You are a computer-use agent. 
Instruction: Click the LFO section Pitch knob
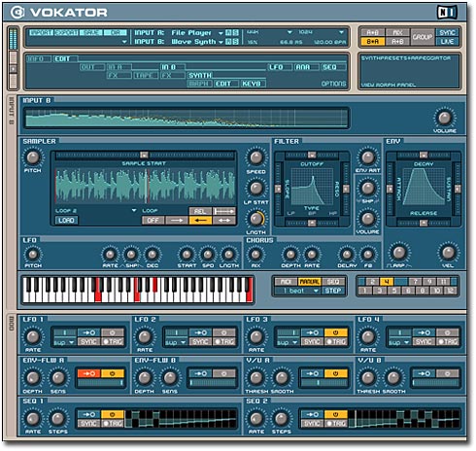33,255
